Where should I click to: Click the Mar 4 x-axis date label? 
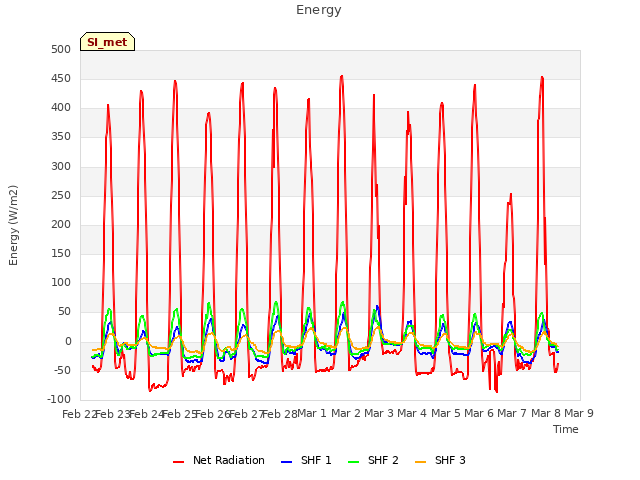pyautogui.click(x=412, y=413)
